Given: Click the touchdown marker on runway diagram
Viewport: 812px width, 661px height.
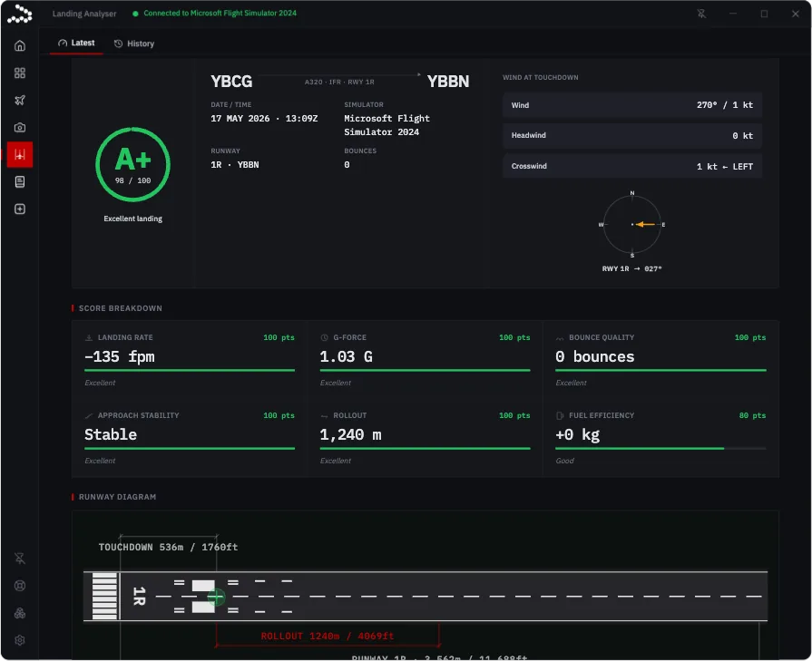Looking at the screenshot, I should click(x=216, y=597).
